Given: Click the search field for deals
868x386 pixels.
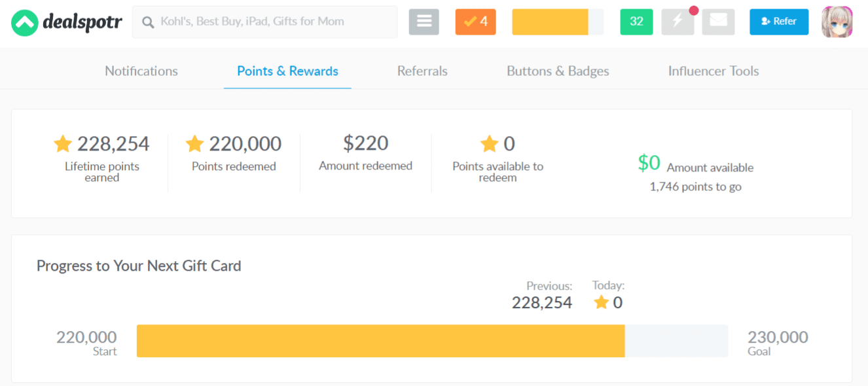Looking at the screenshot, I should [275, 22].
